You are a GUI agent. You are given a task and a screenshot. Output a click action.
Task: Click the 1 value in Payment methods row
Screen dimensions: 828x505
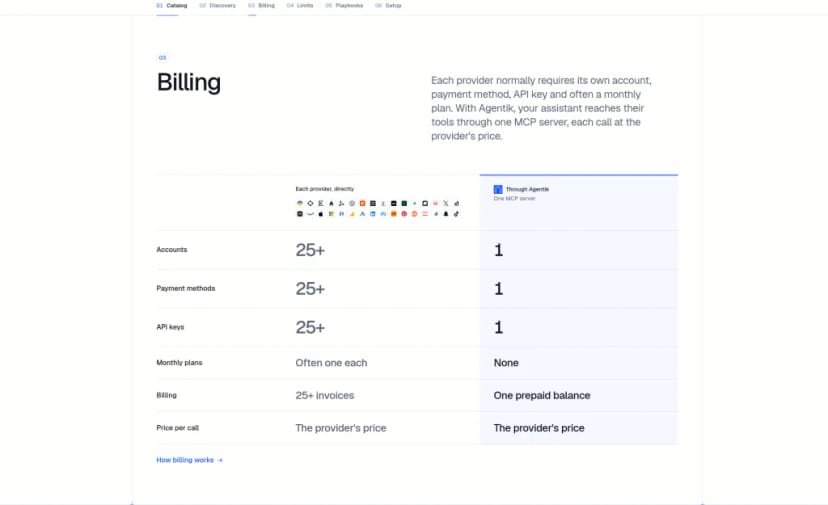click(498, 288)
